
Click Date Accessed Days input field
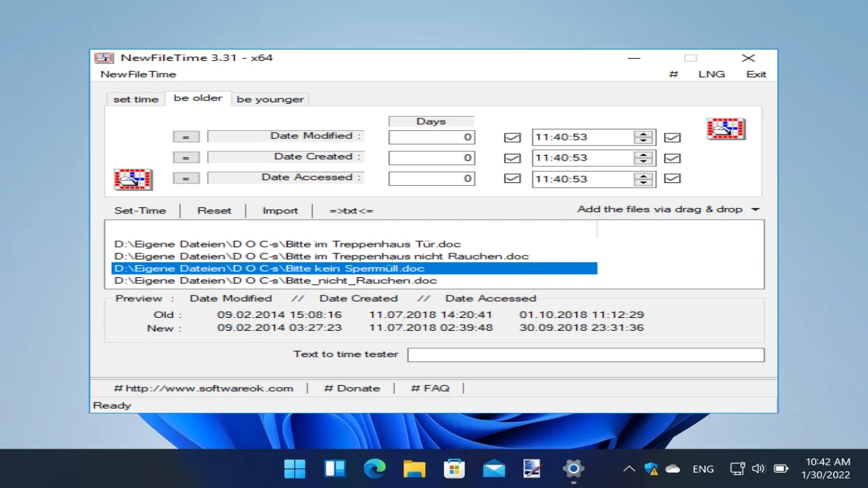point(431,179)
